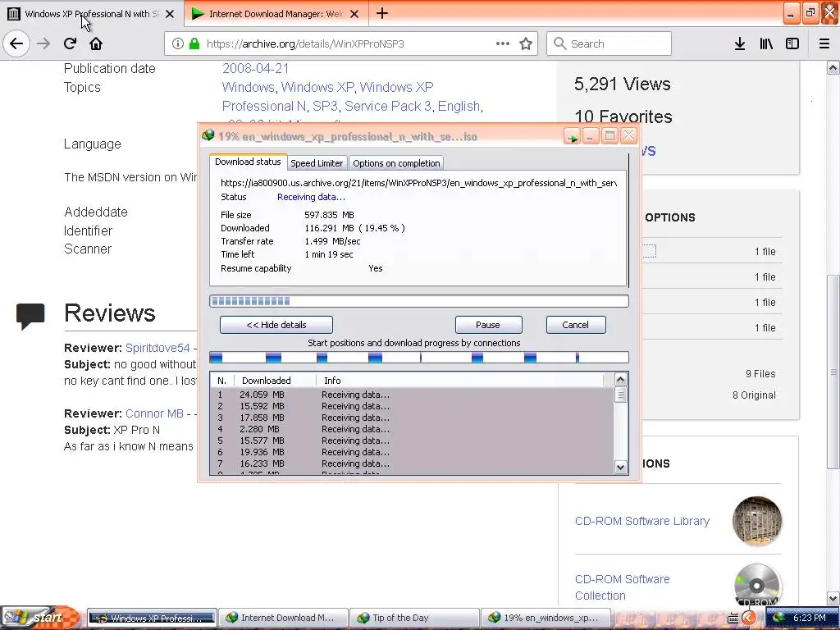
Task: Open Tip of the Day taskbar window
Action: [x=414, y=618]
